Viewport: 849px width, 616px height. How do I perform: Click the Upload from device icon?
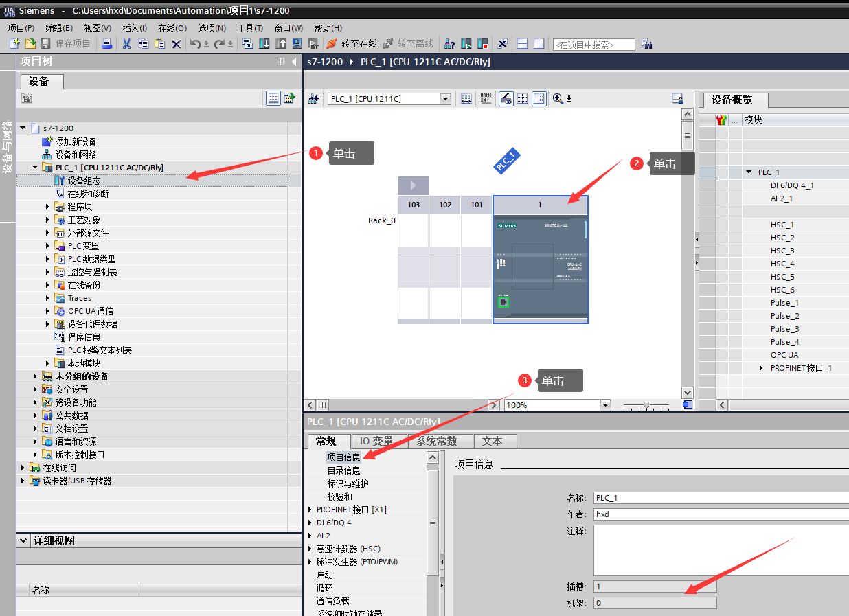[281, 44]
